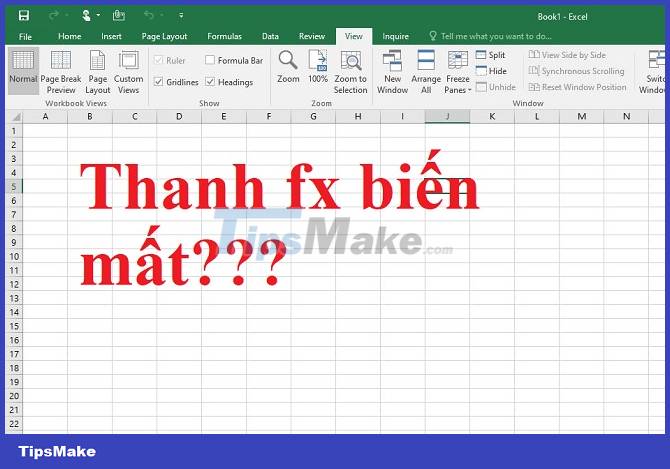
Task: Switch to Page Layout view
Action: [x=97, y=70]
